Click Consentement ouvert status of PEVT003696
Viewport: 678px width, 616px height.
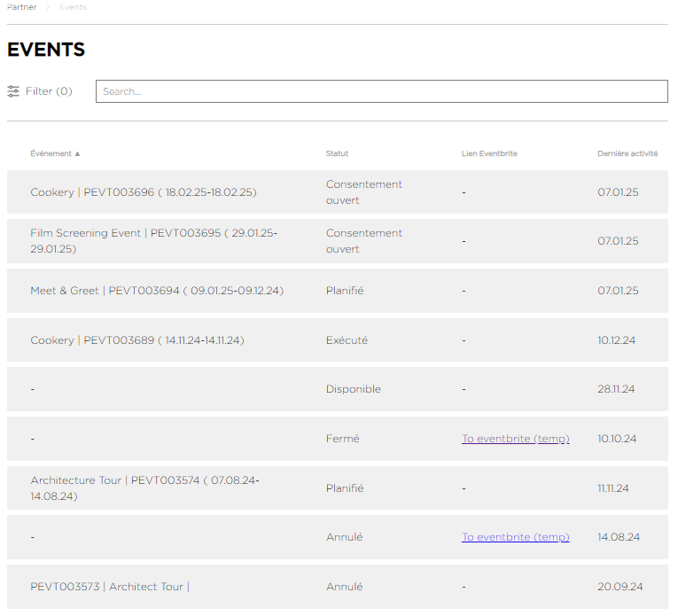click(363, 192)
